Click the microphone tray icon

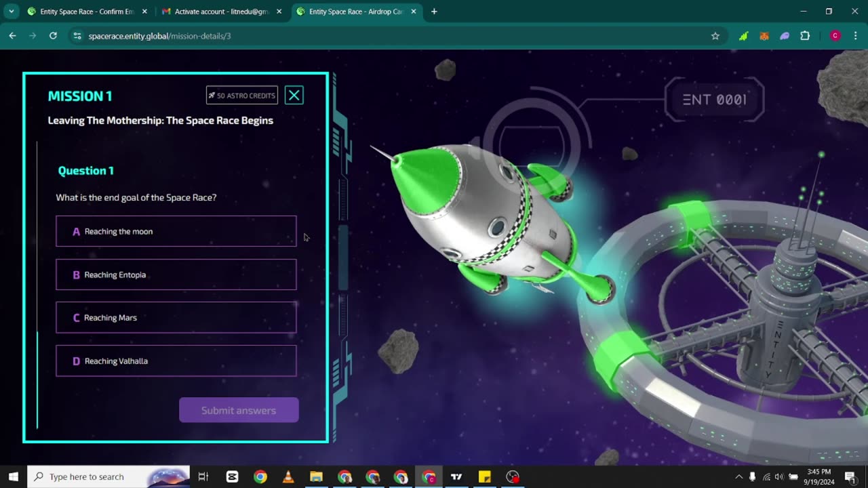click(x=753, y=476)
